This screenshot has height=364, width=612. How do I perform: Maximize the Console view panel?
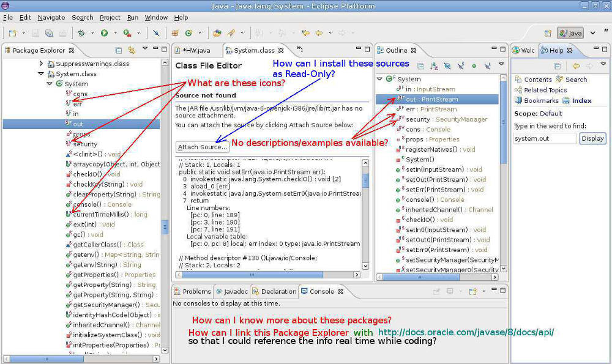(502, 290)
